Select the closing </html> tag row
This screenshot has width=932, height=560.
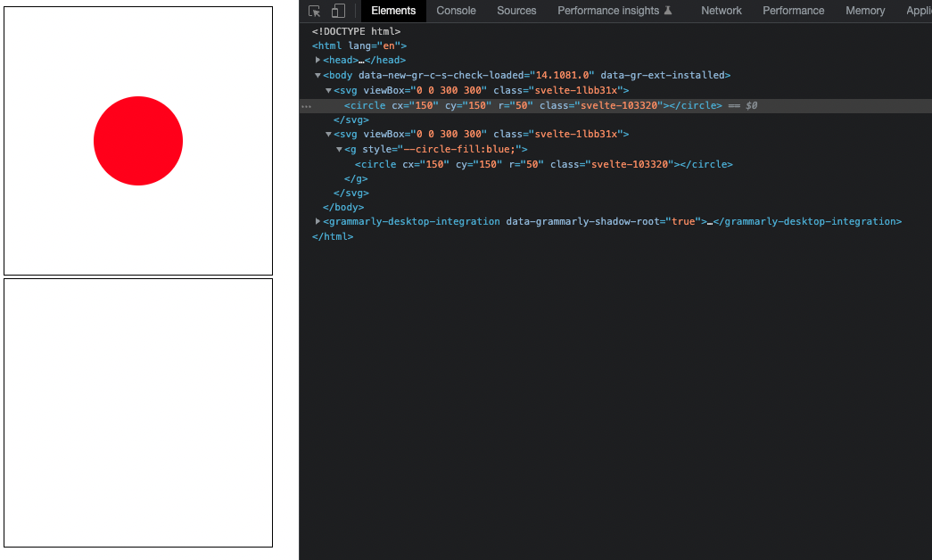click(x=333, y=236)
